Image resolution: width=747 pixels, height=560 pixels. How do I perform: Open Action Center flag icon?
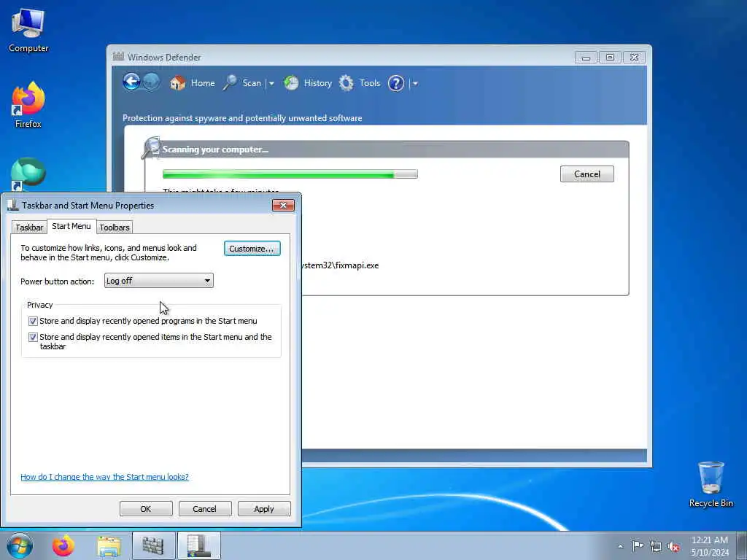pos(638,546)
